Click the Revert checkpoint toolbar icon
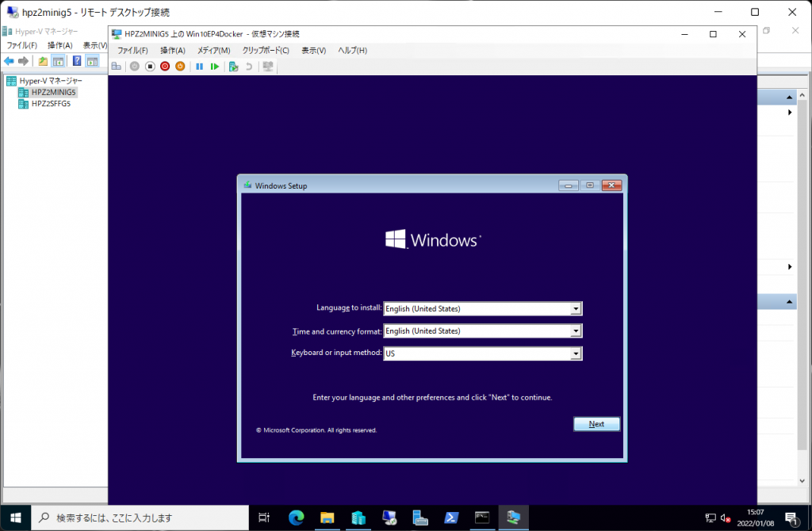This screenshot has width=812, height=531. point(249,67)
